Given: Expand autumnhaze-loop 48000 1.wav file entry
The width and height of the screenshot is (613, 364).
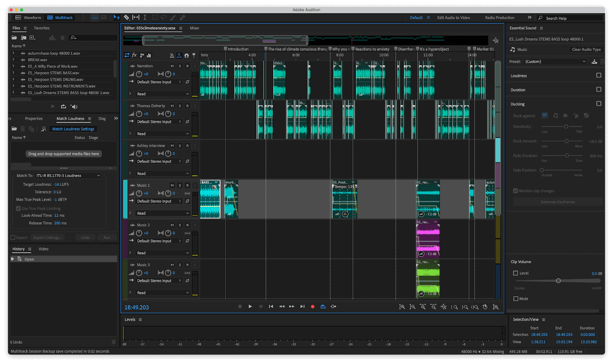Looking at the screenshot, I should (x=13, y=53).
